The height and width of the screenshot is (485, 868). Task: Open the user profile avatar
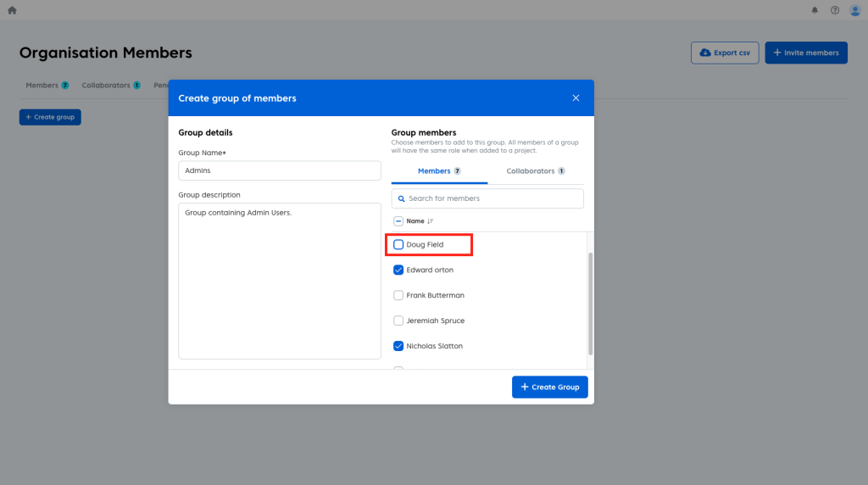[854, 10]
